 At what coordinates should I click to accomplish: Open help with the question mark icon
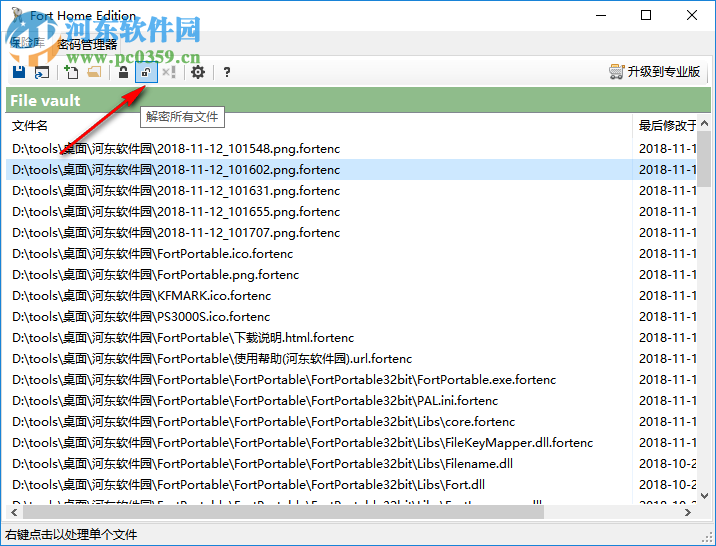coord(226,72)
